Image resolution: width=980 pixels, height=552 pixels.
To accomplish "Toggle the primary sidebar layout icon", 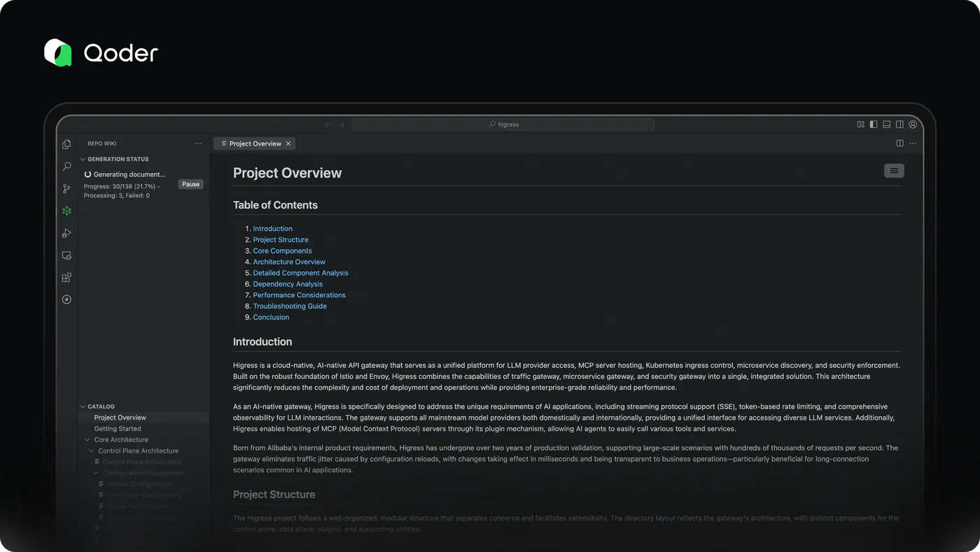I will (x=874, y=125).
